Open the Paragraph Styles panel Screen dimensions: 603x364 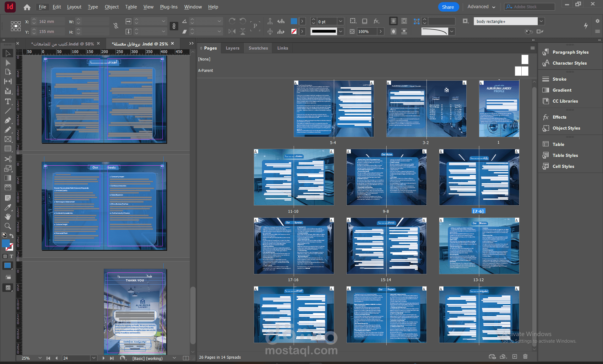[x=571, y=52]
